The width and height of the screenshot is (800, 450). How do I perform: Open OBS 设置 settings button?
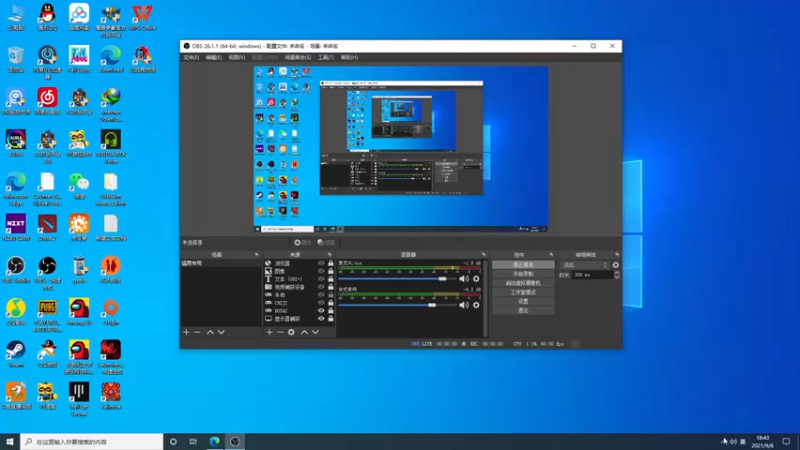point(523,302)
